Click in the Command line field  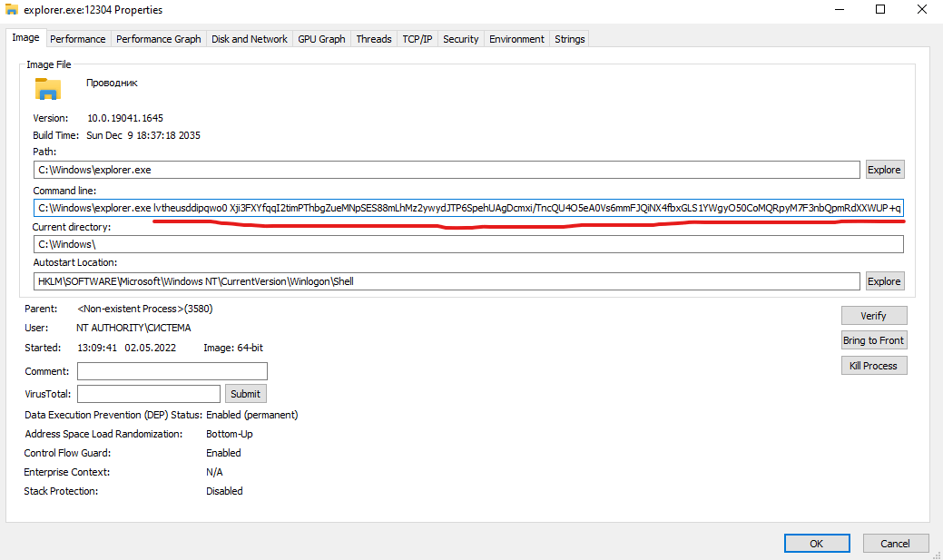468,208
